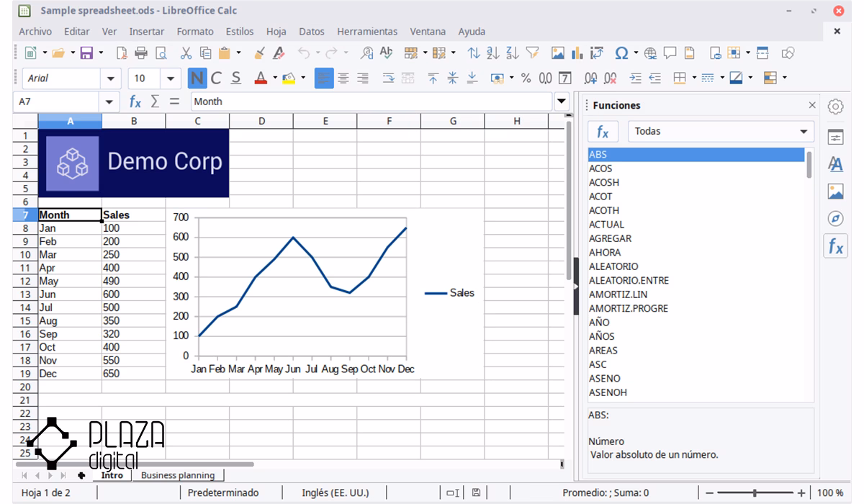The image size is (864, 504).
Task: Select the Clone formatting paintbrush
Action: [x=260, y=53]
